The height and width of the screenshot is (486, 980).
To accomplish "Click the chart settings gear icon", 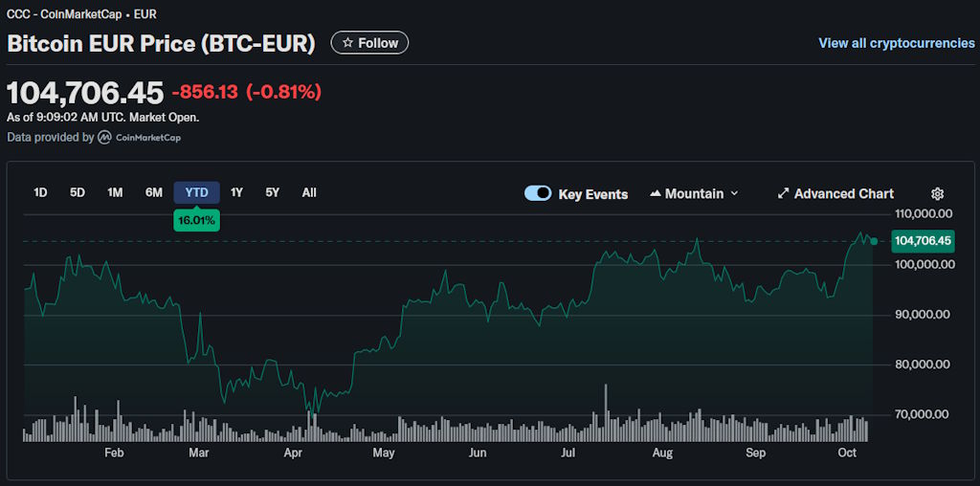I will [x=937, y=193].
